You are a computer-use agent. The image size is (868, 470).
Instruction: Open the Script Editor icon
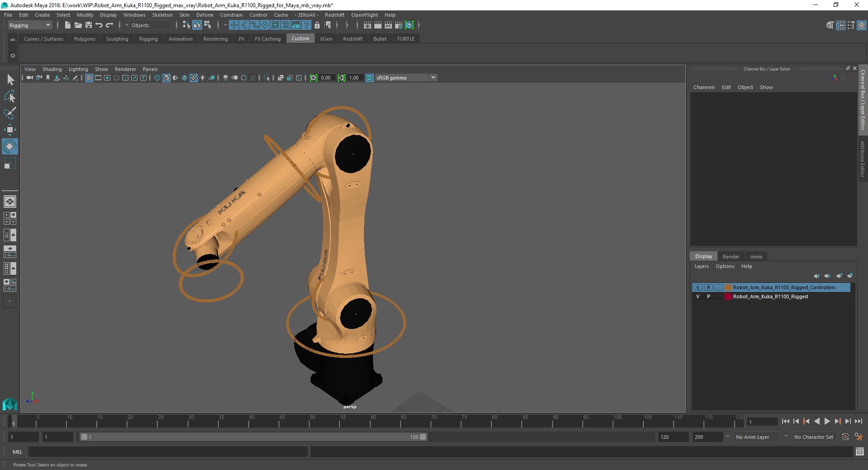pyautogui.click(x=860, y=451)
